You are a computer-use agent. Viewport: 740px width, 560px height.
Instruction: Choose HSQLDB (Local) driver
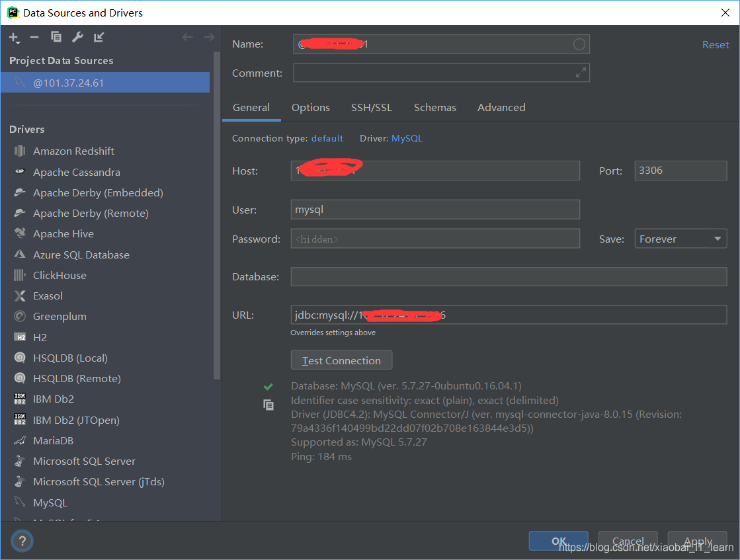70,358
